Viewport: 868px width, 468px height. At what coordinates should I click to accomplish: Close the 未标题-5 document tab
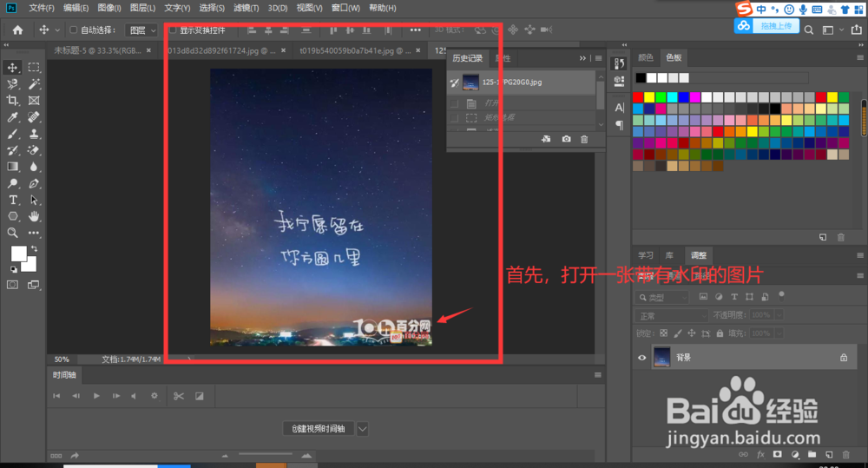point(148,50)
